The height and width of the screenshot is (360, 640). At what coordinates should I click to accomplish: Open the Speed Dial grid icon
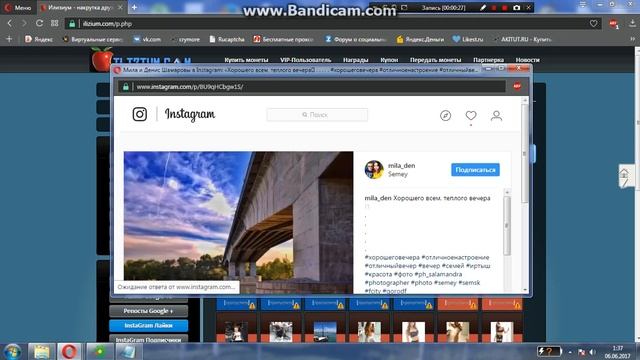54,23
